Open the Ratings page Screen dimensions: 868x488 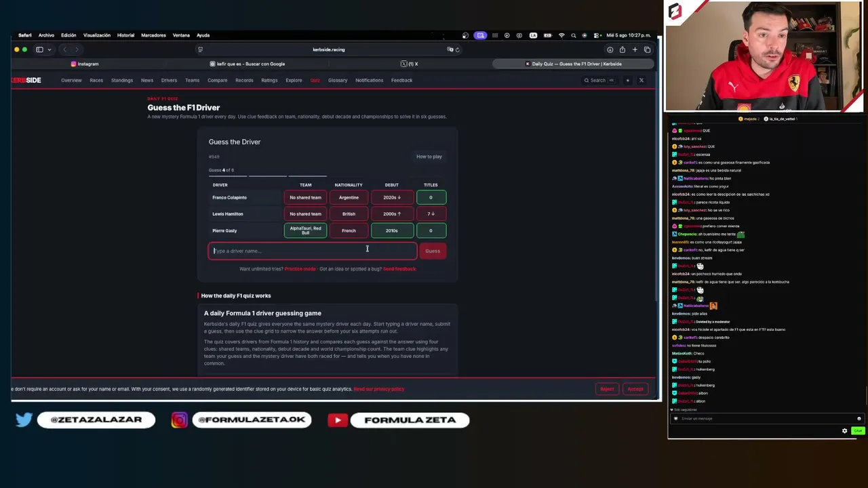pos(269,80)
